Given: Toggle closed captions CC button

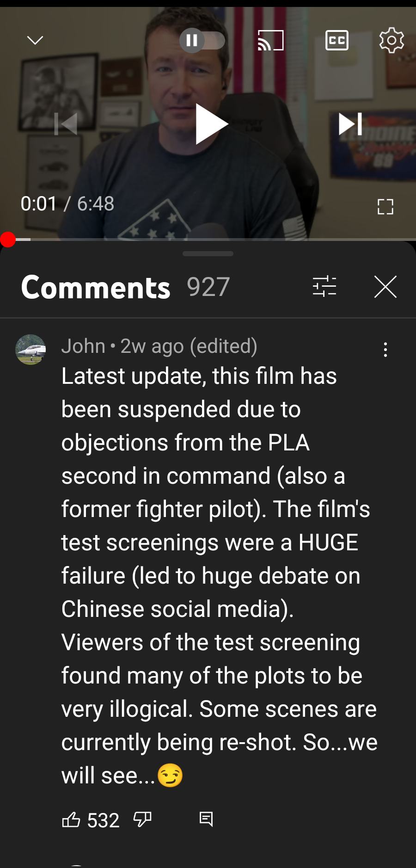Looking at the screenshot, I should point(337,41).
